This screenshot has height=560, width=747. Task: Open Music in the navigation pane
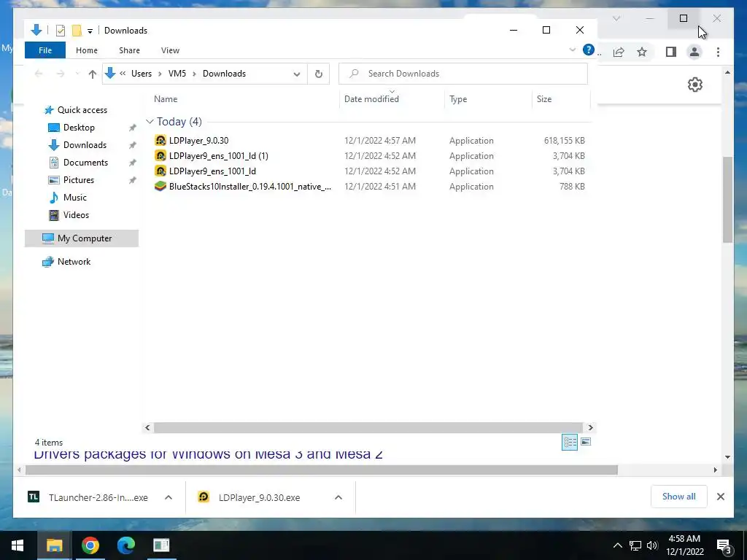tap(75, 197)
